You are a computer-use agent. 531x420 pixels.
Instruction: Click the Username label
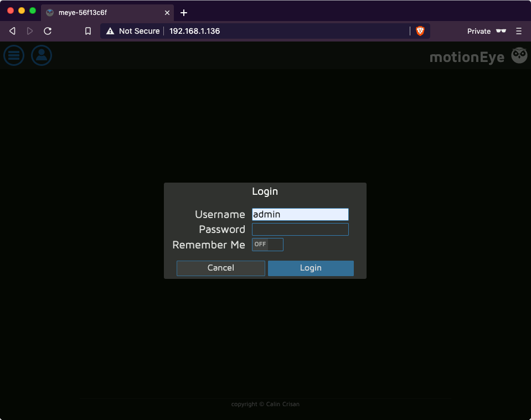220,214
